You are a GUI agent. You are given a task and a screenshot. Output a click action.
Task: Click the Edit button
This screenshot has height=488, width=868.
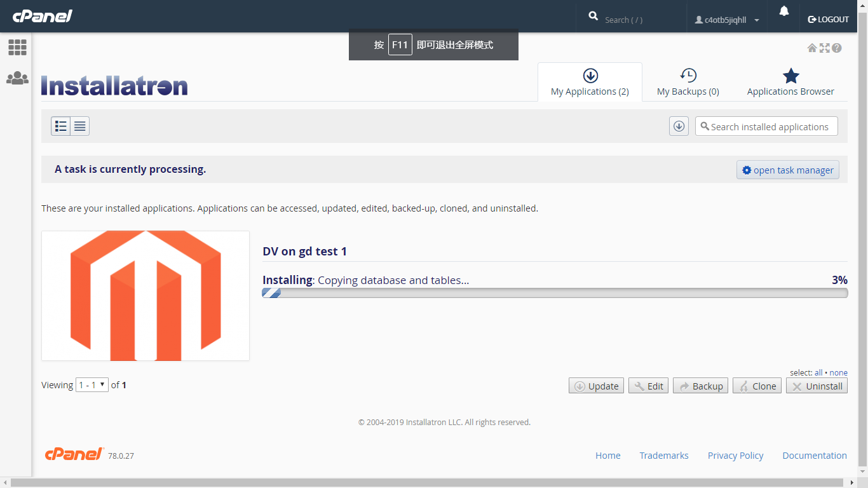(648, 386)
